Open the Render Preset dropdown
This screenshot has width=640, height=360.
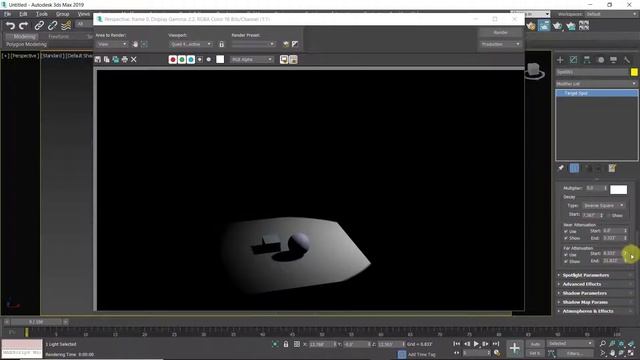pyautogui.click(x=253, y=44)
